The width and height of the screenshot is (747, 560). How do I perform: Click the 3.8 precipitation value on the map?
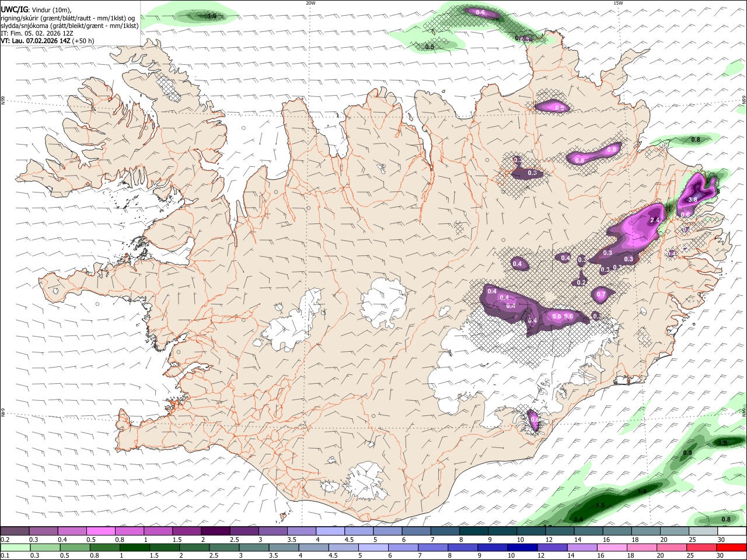click(693, 199)
